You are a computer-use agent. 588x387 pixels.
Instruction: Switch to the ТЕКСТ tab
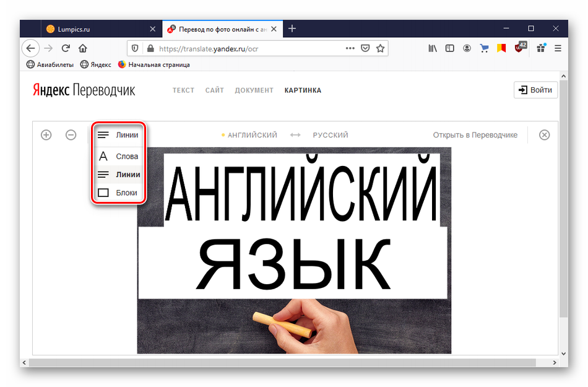(x=183, y=90)
